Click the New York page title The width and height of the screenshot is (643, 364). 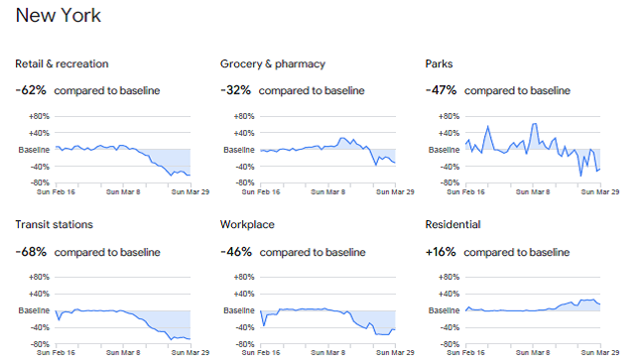pos(59,16)
